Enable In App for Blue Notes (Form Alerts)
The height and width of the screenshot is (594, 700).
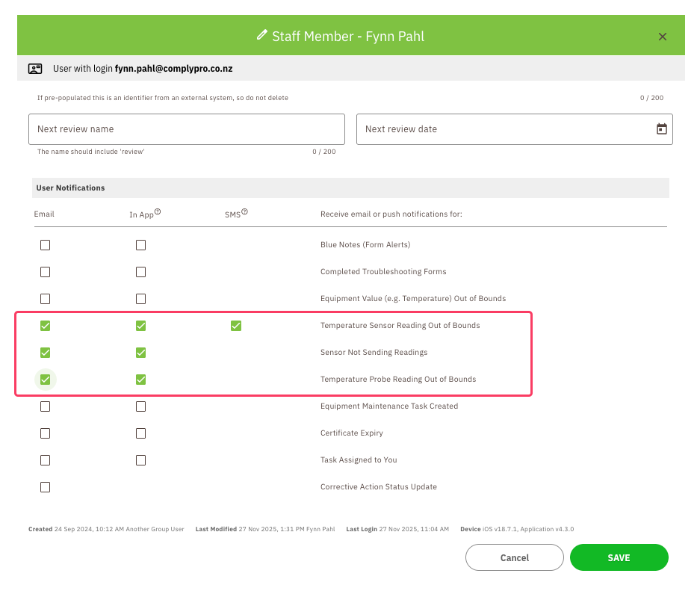[140, 245]
